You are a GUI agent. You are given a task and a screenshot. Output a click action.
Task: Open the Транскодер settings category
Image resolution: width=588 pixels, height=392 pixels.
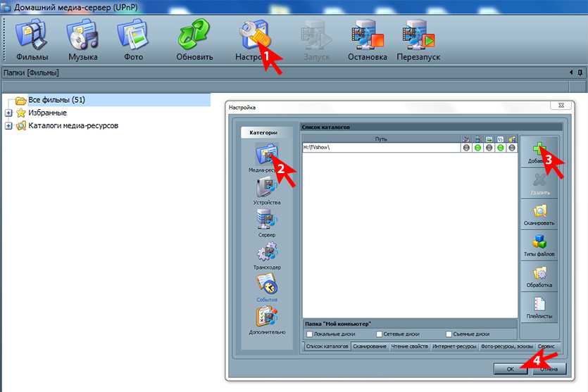pos(267,255)
